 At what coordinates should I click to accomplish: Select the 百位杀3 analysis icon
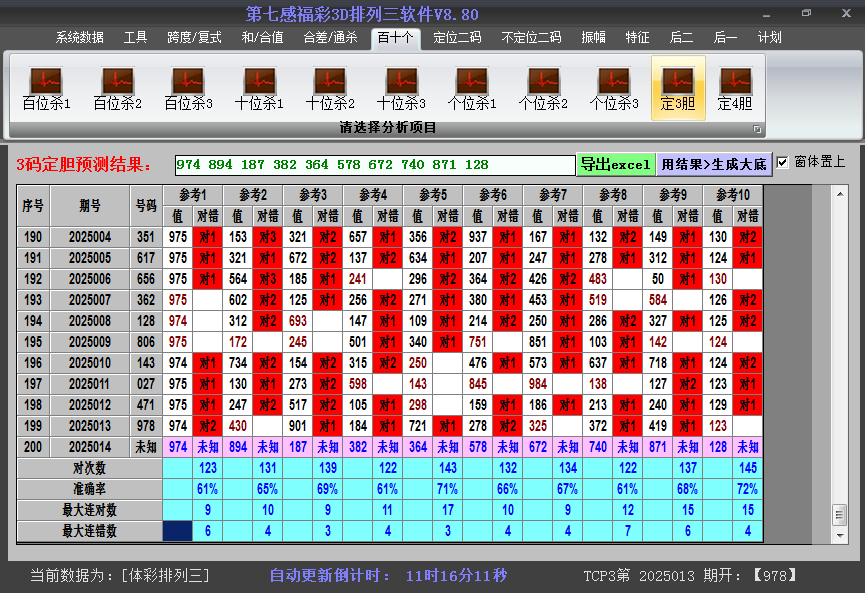pos(188,88)
